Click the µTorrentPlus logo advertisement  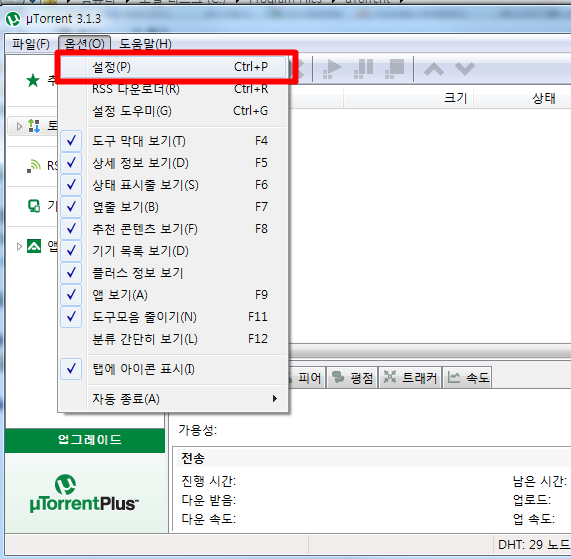pyautogui.click(x=84, y=494)
